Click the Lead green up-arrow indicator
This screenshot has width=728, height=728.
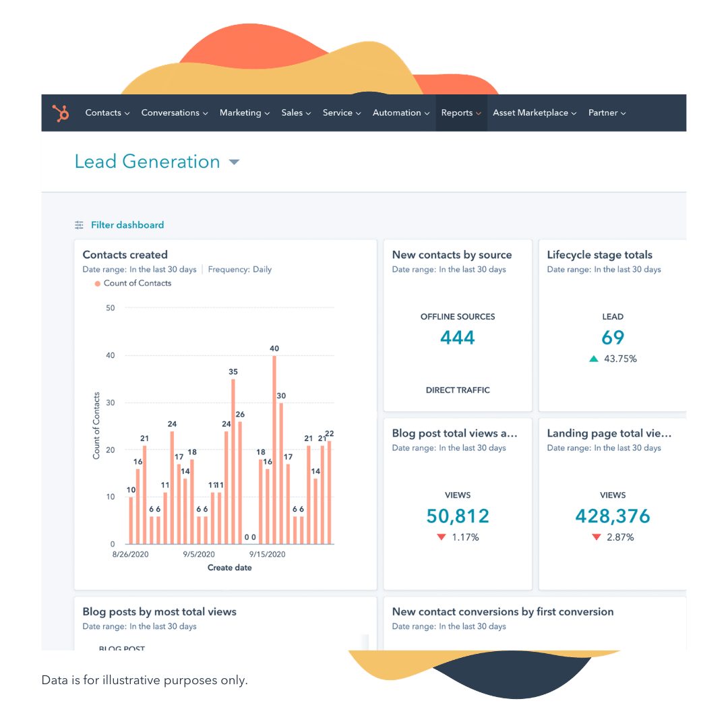[593, 359]
